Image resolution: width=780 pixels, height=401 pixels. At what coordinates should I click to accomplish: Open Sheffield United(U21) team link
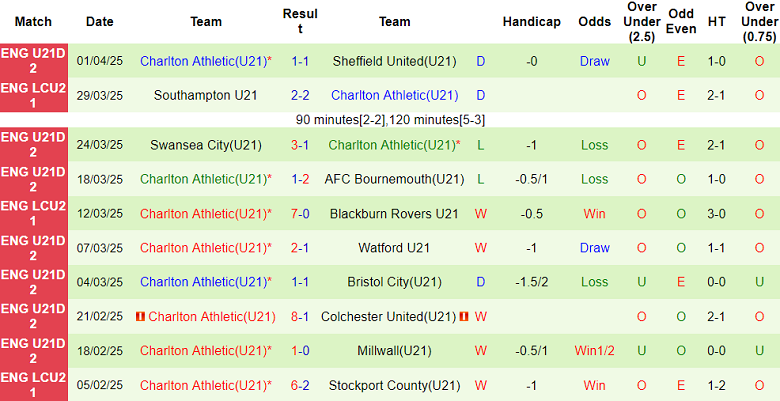pyautogui.click(x=394, y=61)
